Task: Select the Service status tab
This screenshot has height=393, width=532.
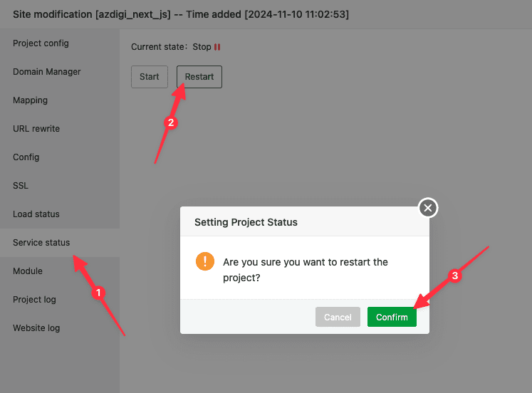Action: click(x=41, y=243)
